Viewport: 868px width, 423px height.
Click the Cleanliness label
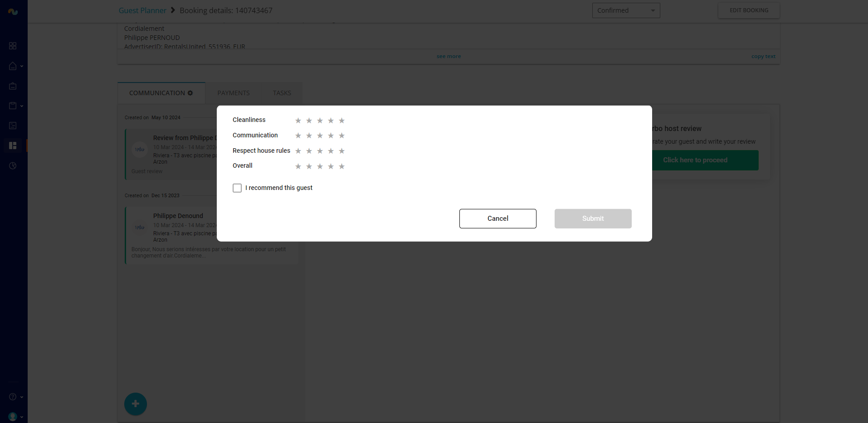click(249, 120)
